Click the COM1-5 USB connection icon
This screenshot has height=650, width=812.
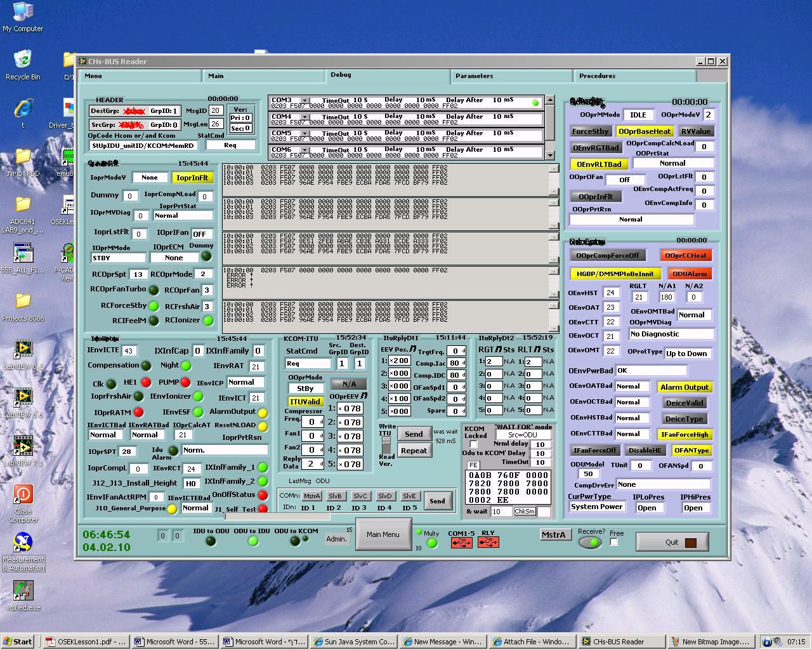coord(461,543)
